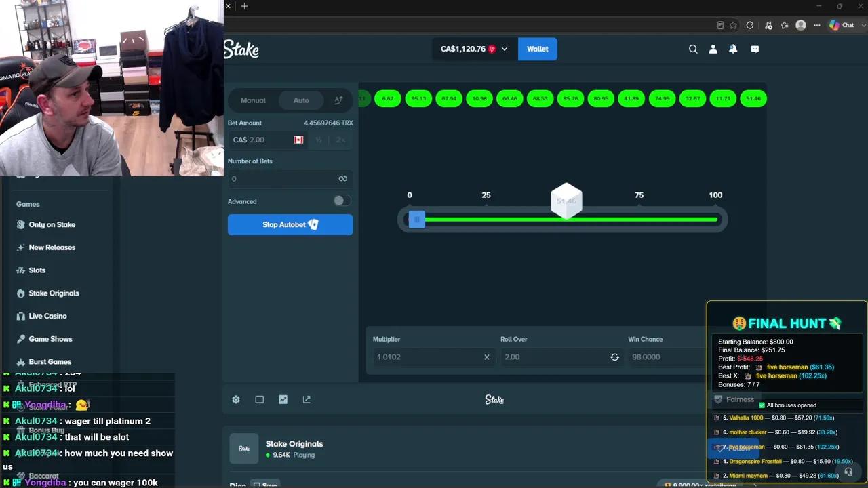Open the notifications bell
Screen dimensions: 868x488
[x=733, y=49]
